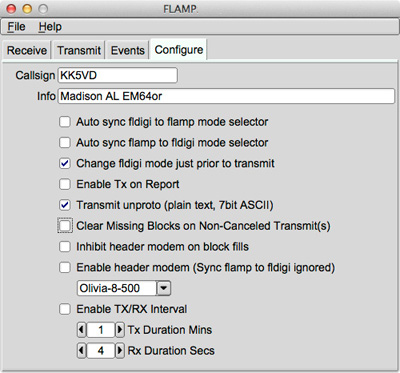The image size is (400, 373).
Task: Select the Configure tab
Action: (x=179, y=50)
